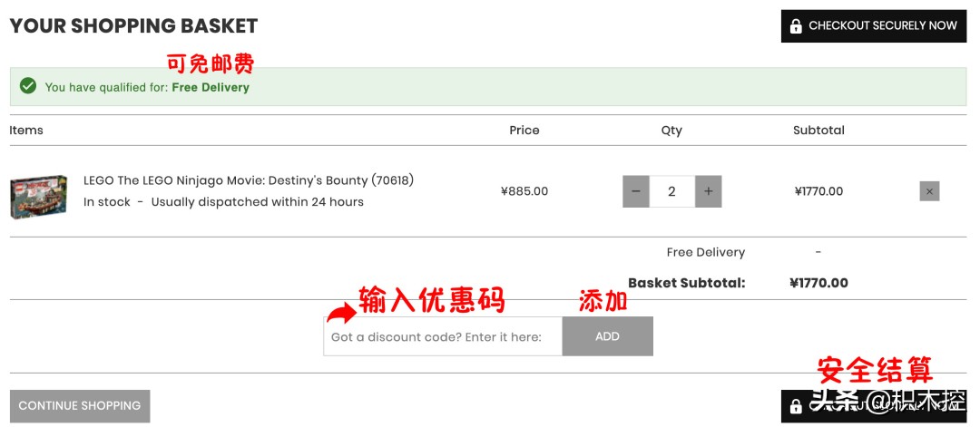
Task: Open LEGO Ninjago Destiny's Bounty product link
Action: tap(249, 180)
